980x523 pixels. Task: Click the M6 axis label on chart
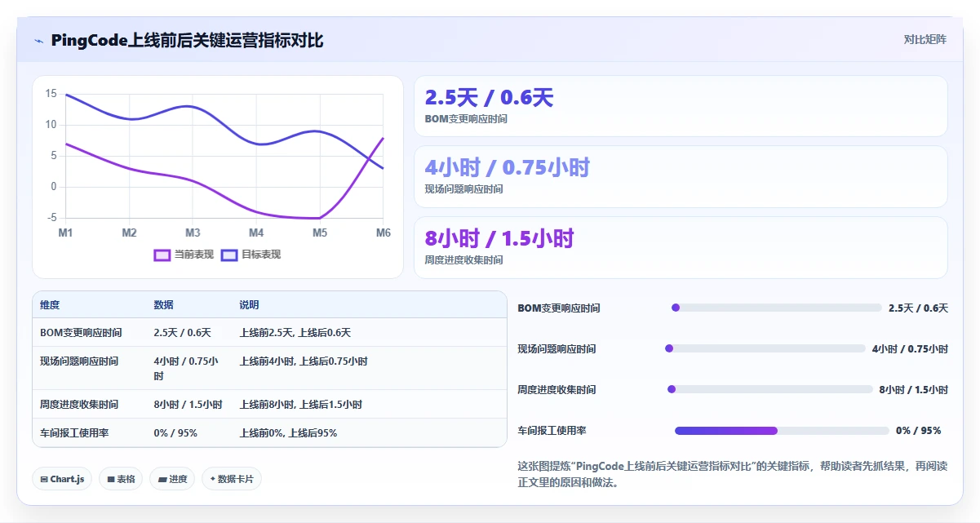383,233
